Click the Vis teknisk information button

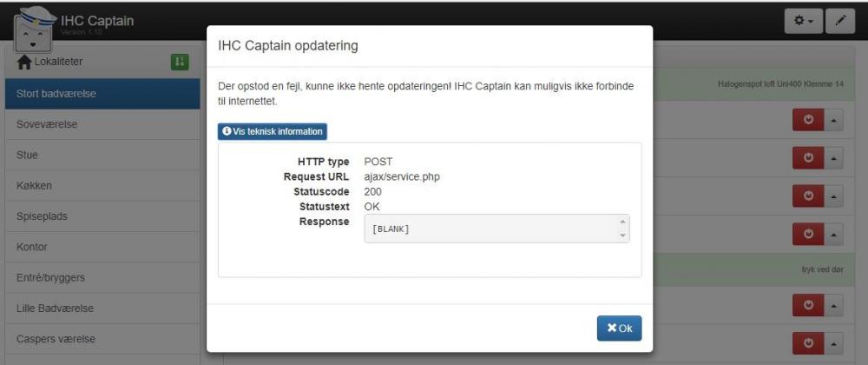tap(273, 131)
